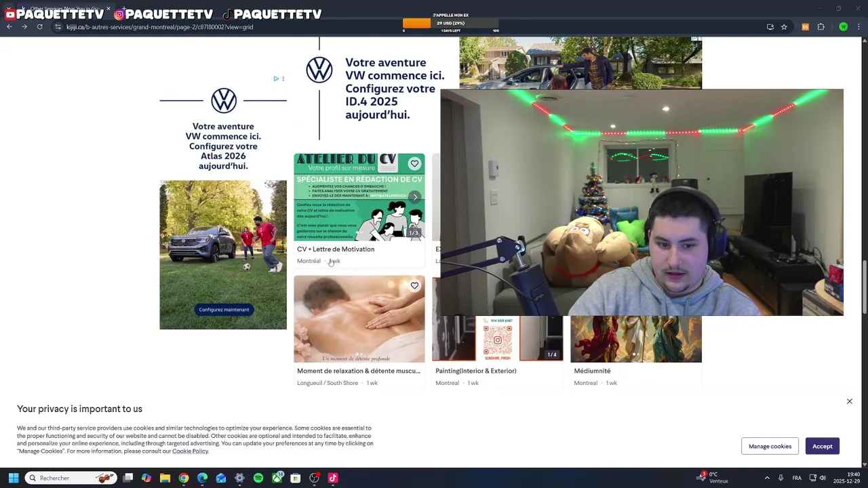Image resolution: width=868 pixels, height=488 pixels.
Task: Open the TikTok app on the taskbar
Action: pos(333,478)
